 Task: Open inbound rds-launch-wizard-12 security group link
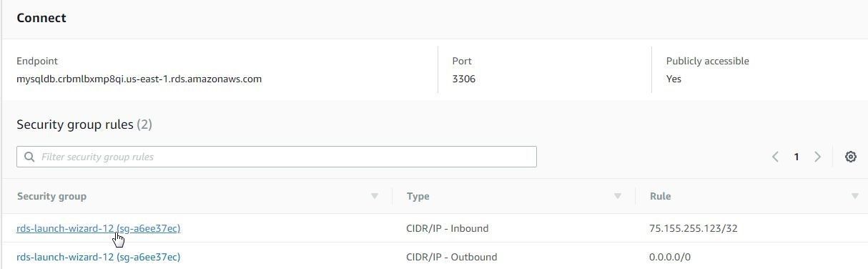(x=99, y=228)
